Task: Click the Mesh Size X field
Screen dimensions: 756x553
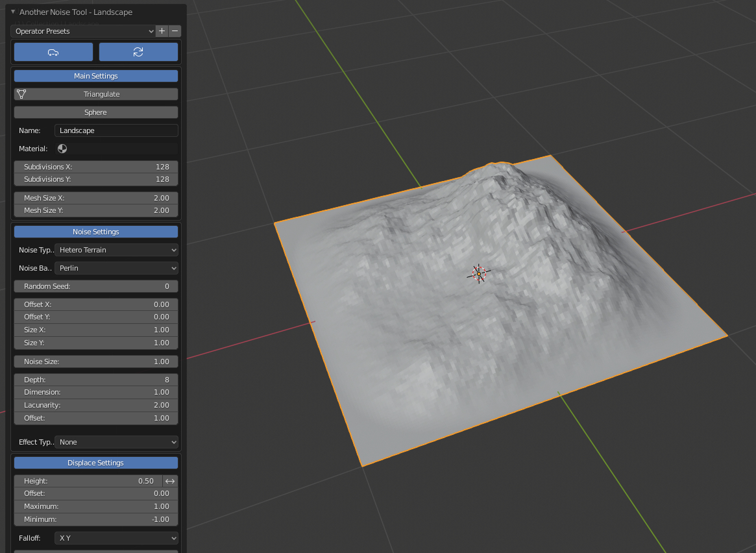Action: 96,198
